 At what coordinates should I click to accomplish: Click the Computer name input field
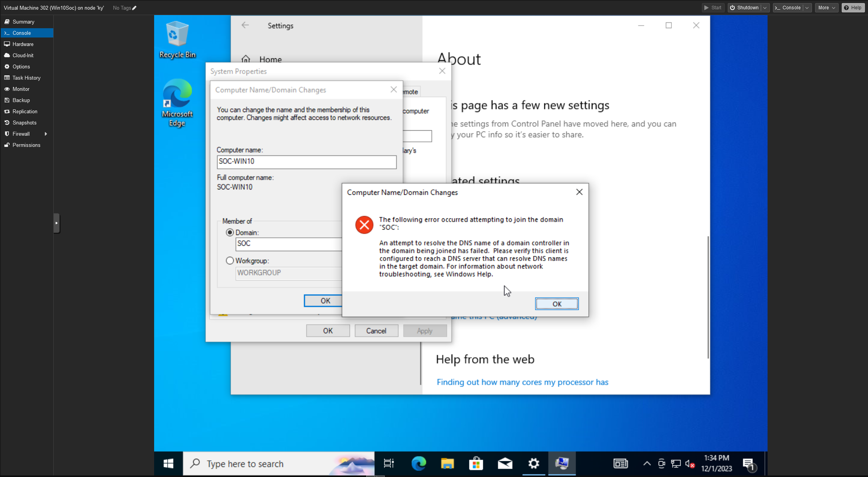click(306, 162)
